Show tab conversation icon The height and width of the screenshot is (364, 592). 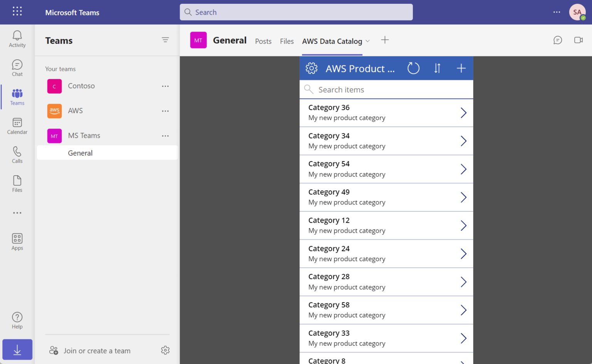[x=558, y=40]
